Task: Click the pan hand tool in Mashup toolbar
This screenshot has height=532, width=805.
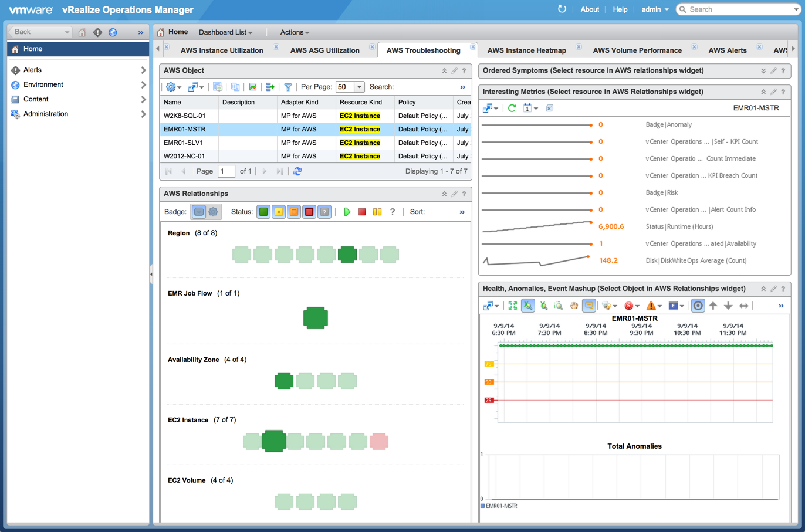Action: 573,306
